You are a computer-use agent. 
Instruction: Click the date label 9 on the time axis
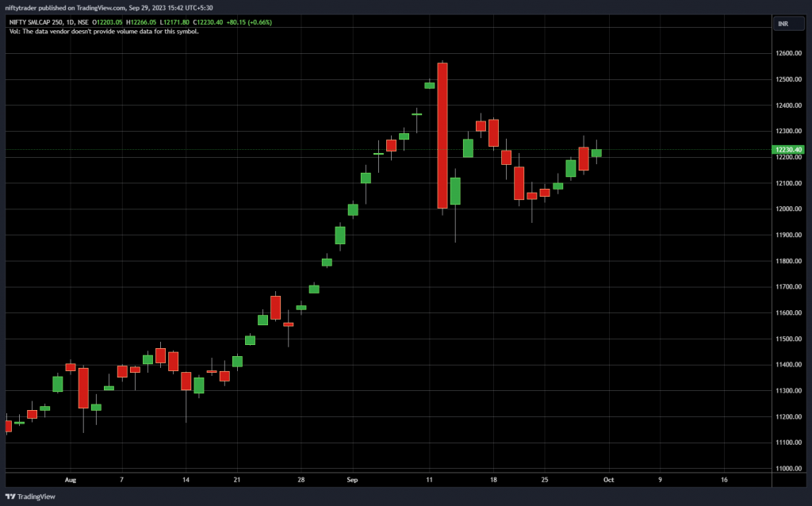(661, 480)
